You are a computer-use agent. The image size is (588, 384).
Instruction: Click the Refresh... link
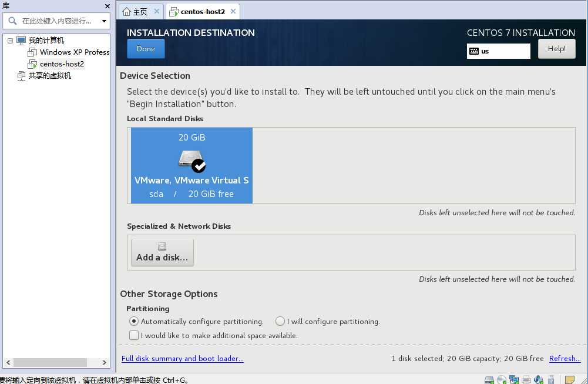(565, 359)
